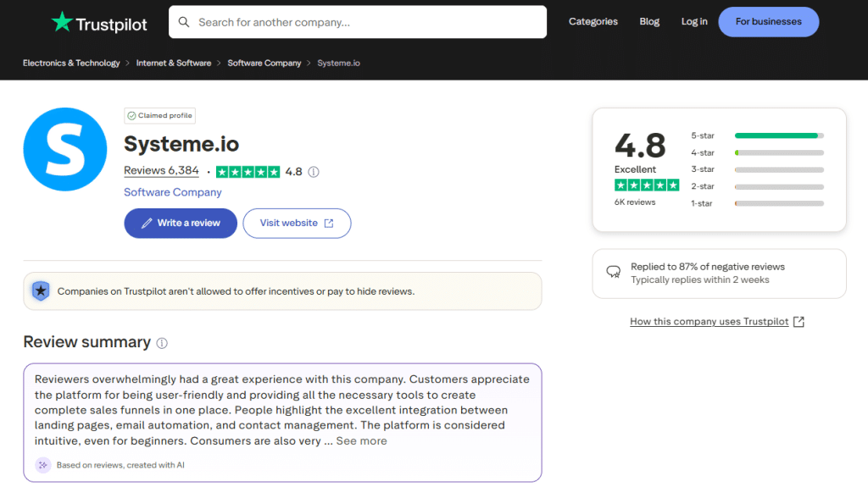Click the speech bubble icon on the replies card
Screen dimensions: 868x498
(613, 272)
